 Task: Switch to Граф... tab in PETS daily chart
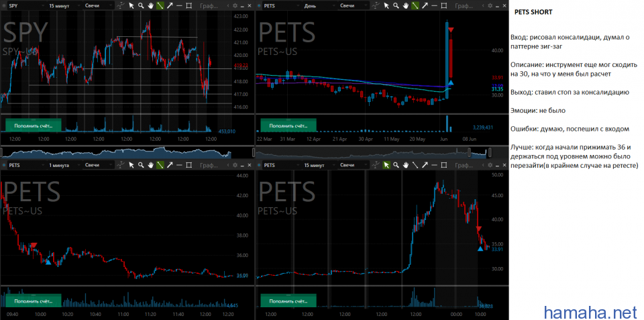point(464,6)
